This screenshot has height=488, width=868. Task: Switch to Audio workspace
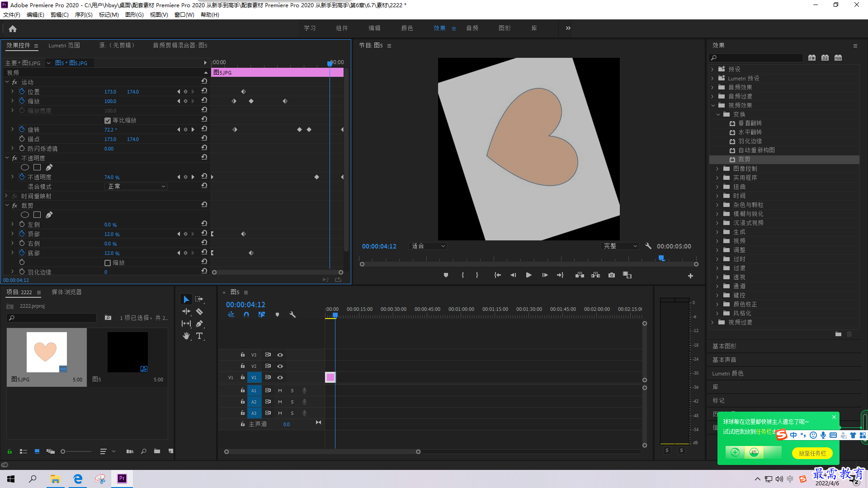tap(472, 28)
